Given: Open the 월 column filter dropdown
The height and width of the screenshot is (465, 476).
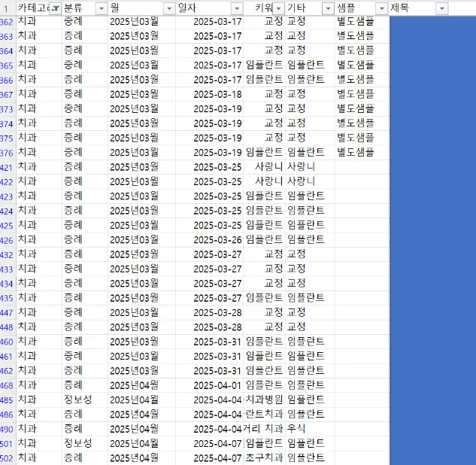Looking at the screenshot, I should point(169,9).
